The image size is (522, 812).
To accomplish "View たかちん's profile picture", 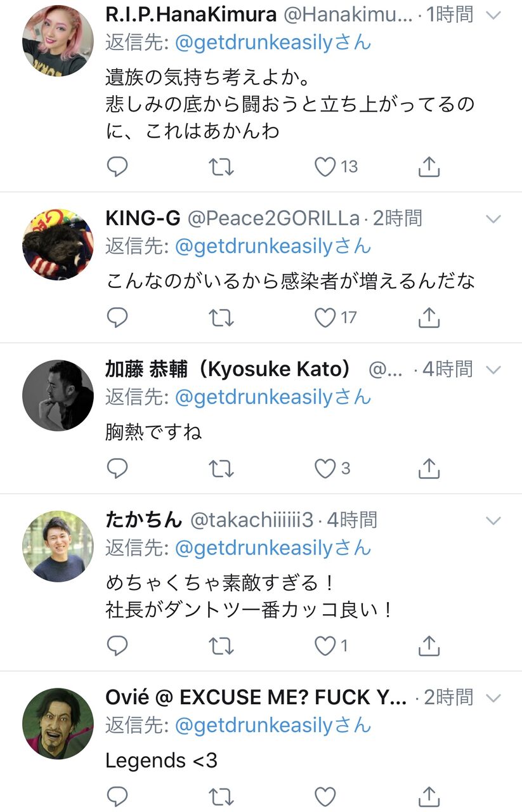I will point(58,546).
